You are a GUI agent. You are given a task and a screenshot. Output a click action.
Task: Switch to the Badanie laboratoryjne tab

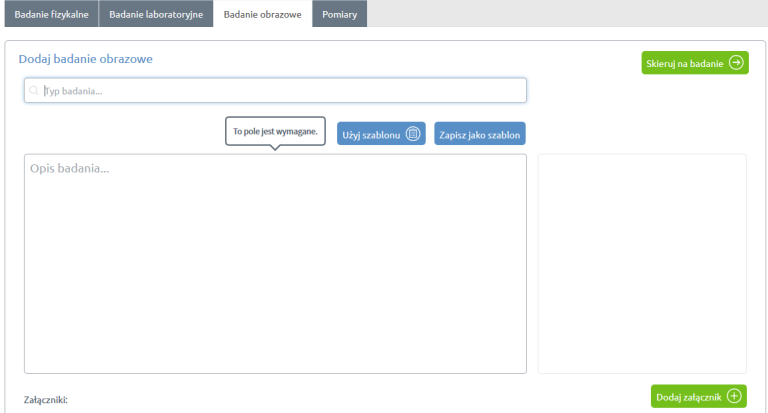[x=156, y=14]
